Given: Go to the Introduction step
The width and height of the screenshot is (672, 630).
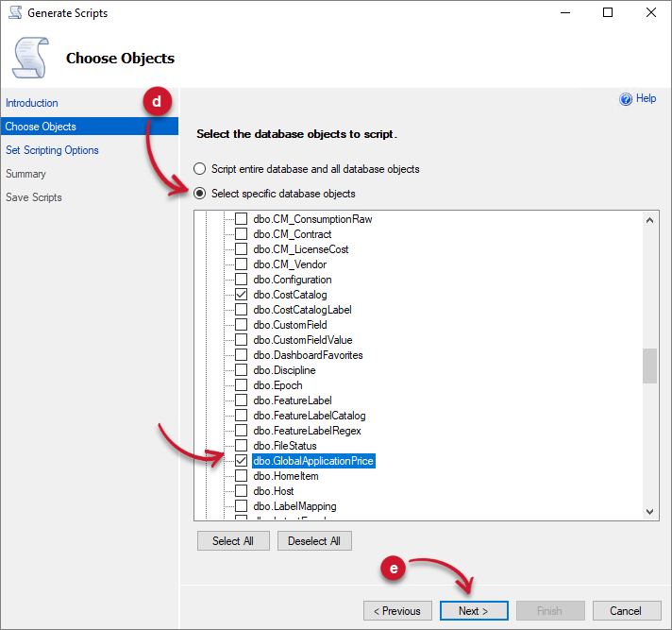Looking at the screenshot, I should coord(32,103).
